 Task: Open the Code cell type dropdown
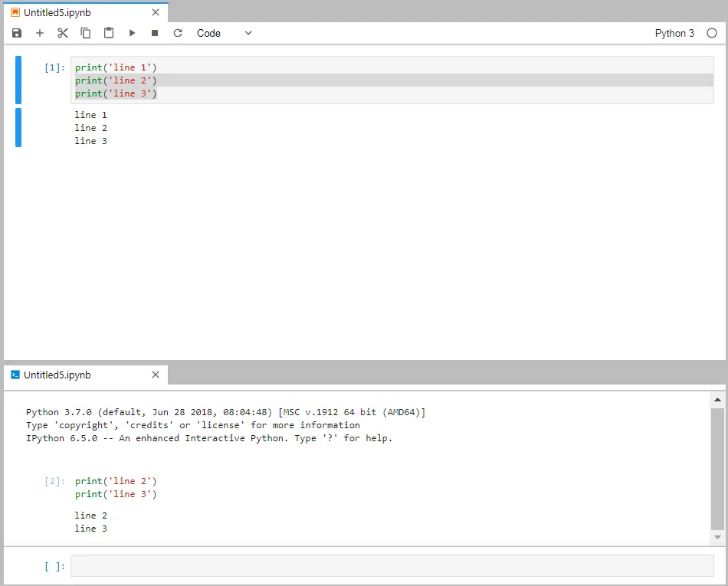click(x=225, y=33)
